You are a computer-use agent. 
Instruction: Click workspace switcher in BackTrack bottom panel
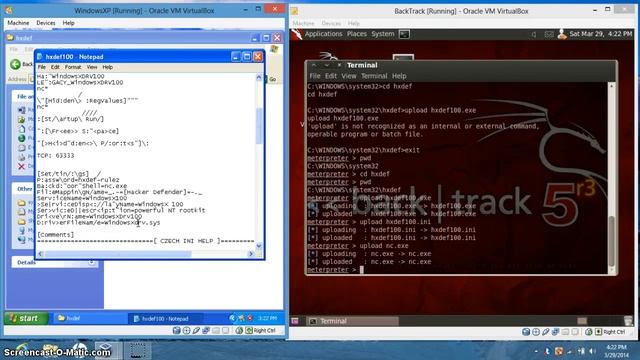(x=582, y=321)
